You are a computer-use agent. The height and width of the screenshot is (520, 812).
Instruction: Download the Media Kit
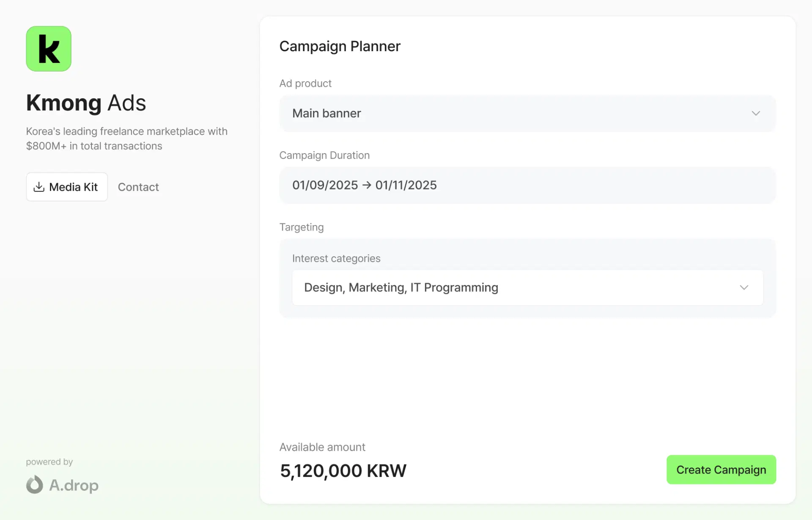[67, 187]
